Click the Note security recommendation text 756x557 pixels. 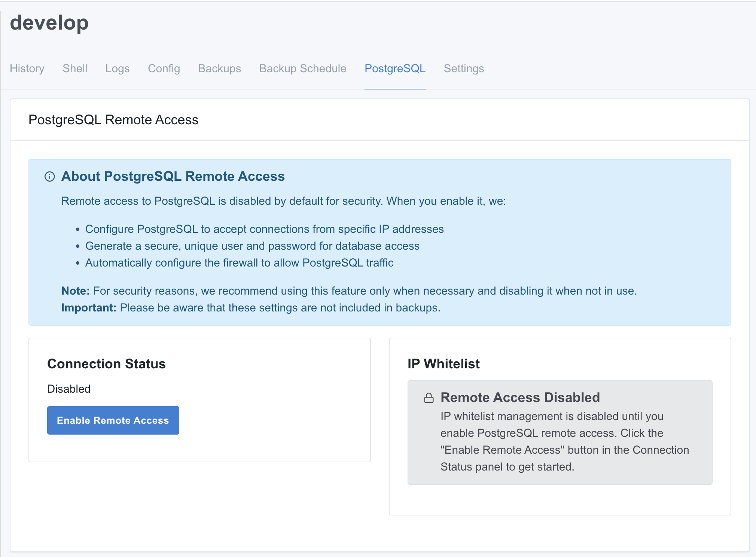[348, 291]
